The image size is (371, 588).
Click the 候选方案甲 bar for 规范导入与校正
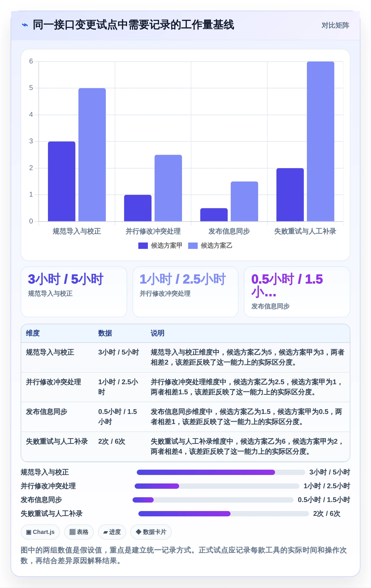(61, 181)
